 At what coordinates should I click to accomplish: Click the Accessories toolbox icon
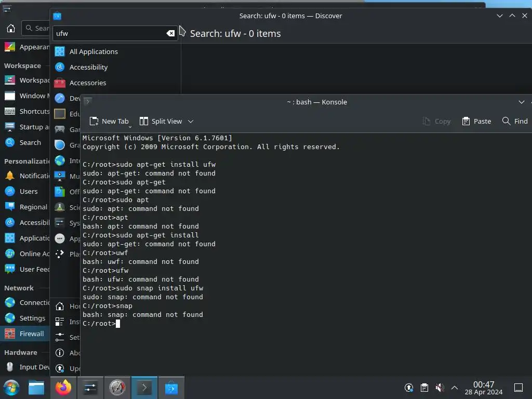(x=60, y=83)
